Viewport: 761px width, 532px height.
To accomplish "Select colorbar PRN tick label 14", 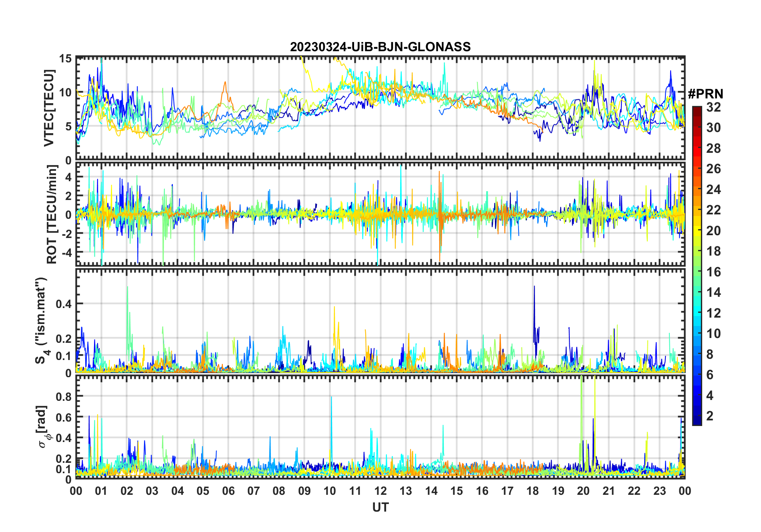I will click(x=713, y=292).
